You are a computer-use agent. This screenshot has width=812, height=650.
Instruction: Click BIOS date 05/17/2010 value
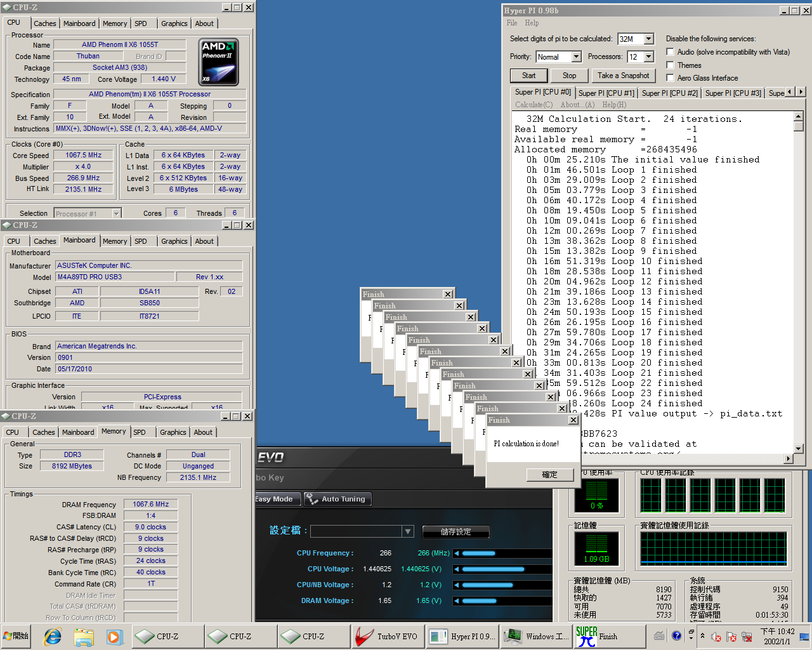[x=148, y=369]
